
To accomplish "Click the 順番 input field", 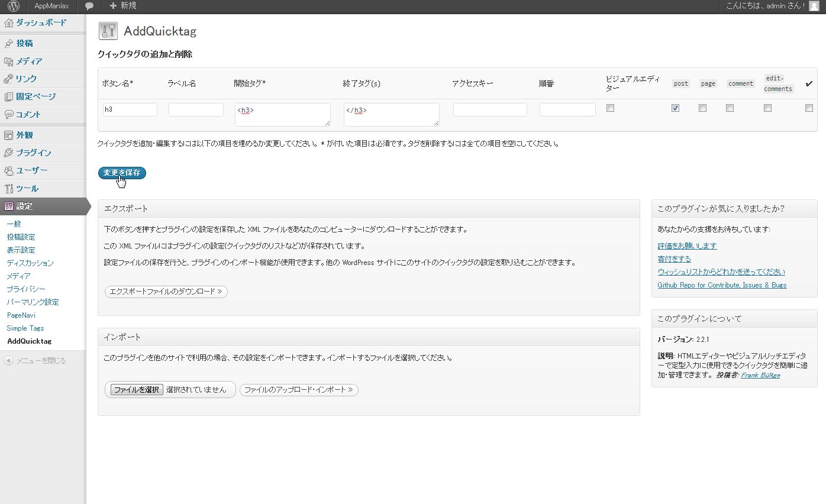I will 567,109.
